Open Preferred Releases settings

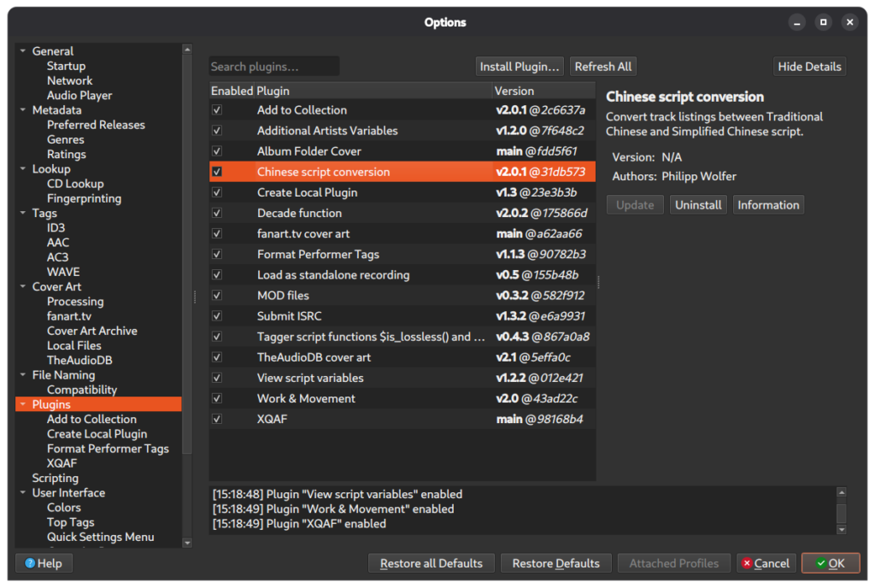pos(96,125)
